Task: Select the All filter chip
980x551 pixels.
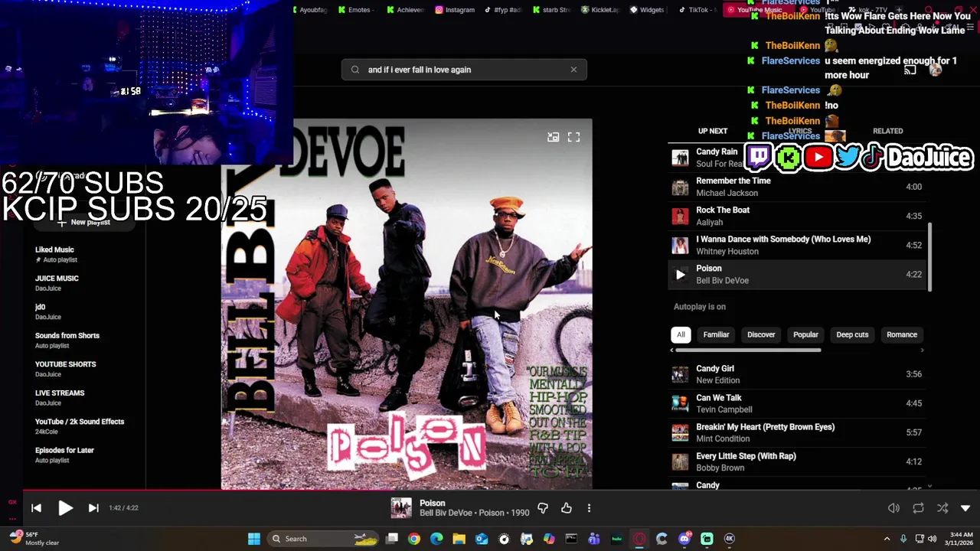Action: coord(681,334)
